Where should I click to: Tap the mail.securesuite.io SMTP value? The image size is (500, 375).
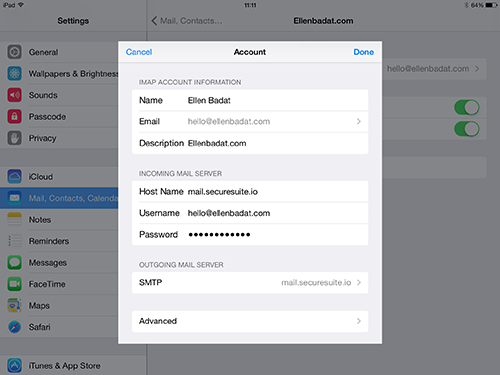coord(316,283)
